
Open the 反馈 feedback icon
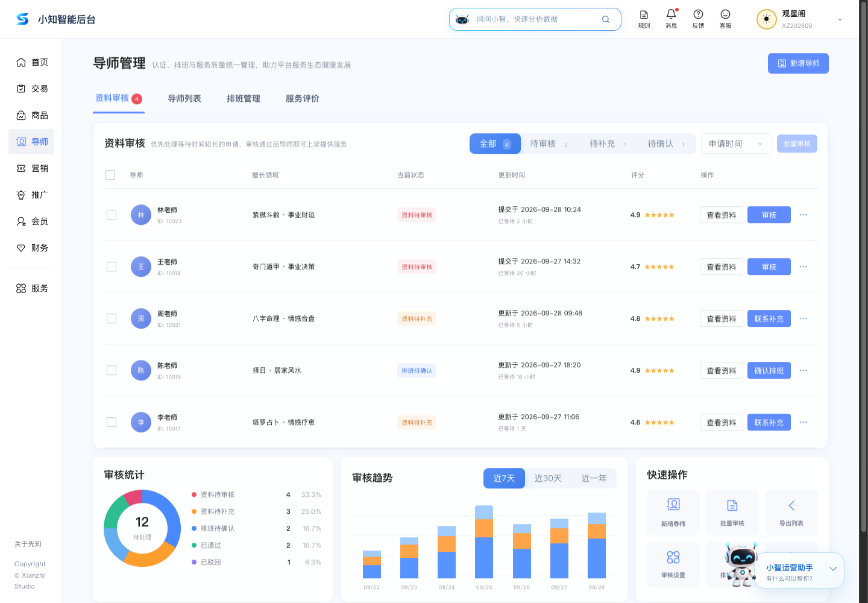pos(698,19)
